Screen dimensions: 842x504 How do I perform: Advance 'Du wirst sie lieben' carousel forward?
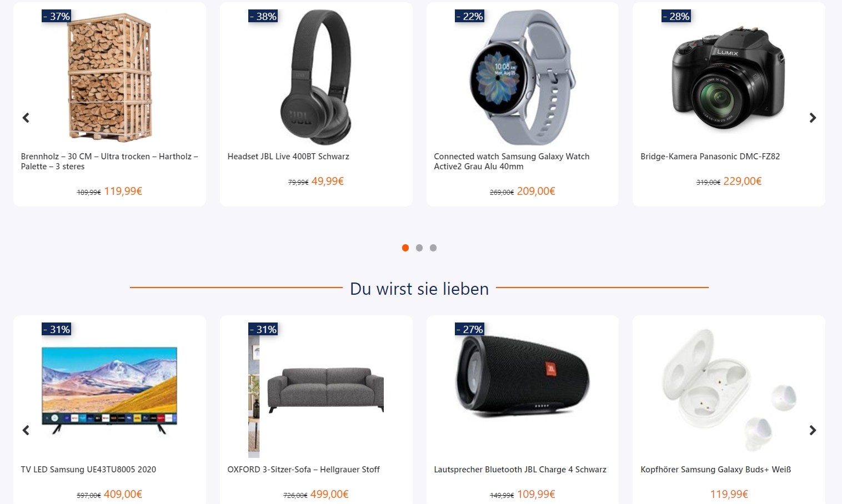[813, 430]
